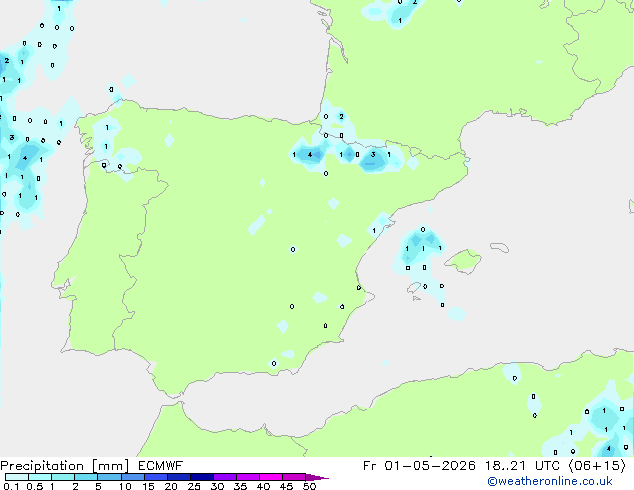Viewport: 634px width, 490px height.
Task: Click the 5–10 mm legend swatch
Action: click(x=109, y=477)
